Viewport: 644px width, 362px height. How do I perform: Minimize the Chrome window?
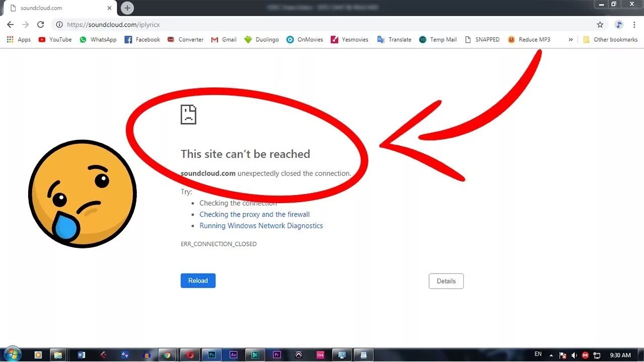click(x=601, y=4)
